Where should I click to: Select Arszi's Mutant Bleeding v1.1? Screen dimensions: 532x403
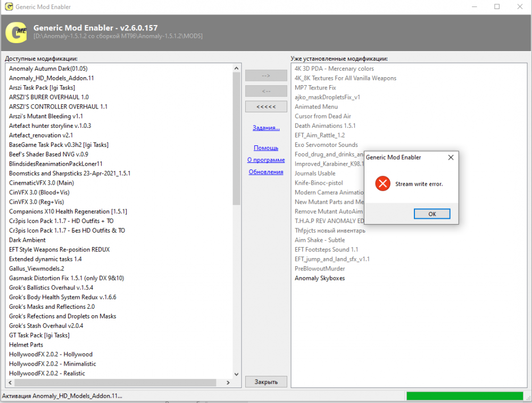tap(46, 116)
